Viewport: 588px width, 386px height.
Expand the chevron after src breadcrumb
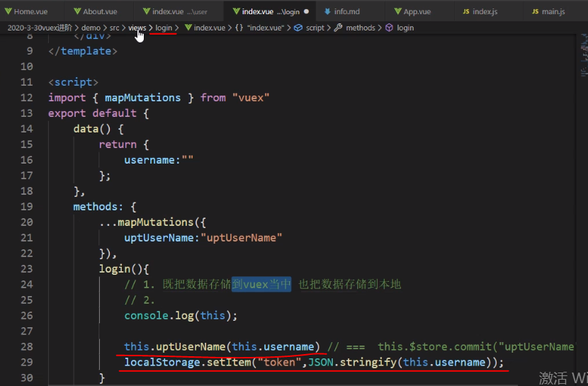(x=124, y=28)
